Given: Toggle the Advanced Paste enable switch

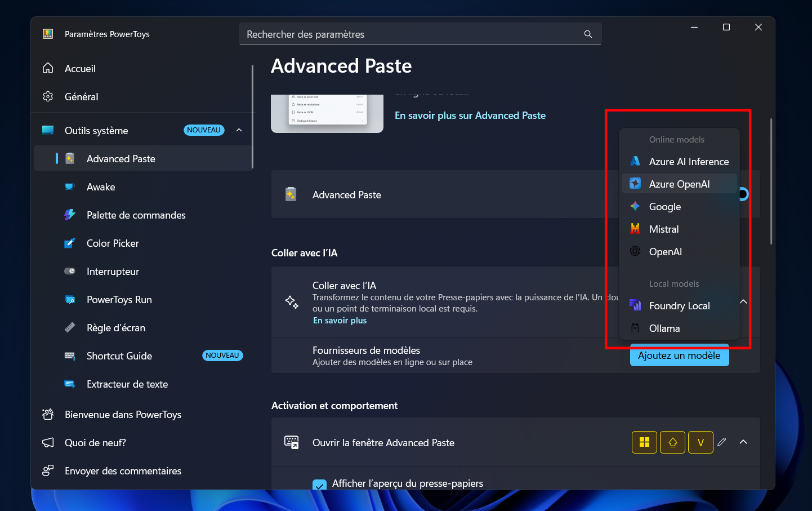Looking at the screenshot, I should [x=744, y=194].
